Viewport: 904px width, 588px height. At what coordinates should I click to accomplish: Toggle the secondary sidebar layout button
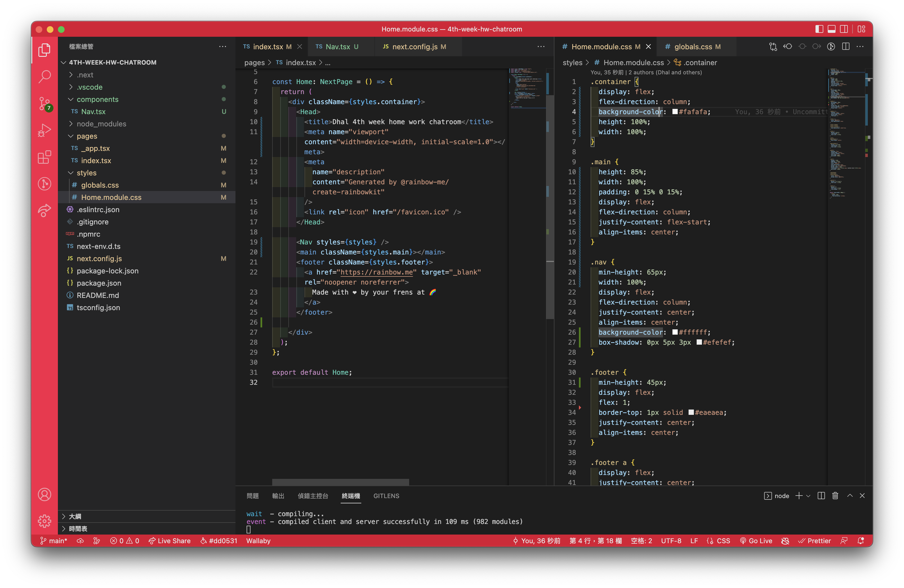point(844,29)
